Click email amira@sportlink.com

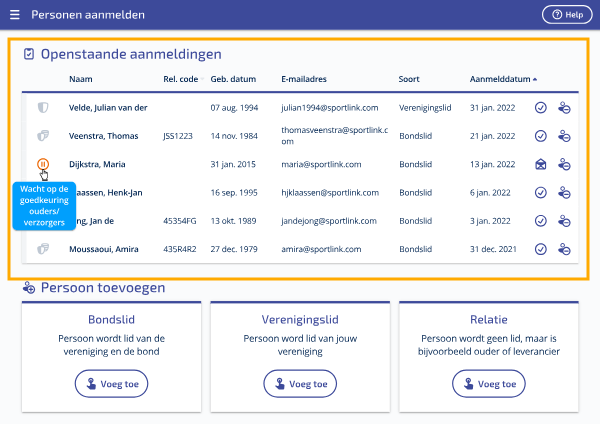click(x=321, y=249)
